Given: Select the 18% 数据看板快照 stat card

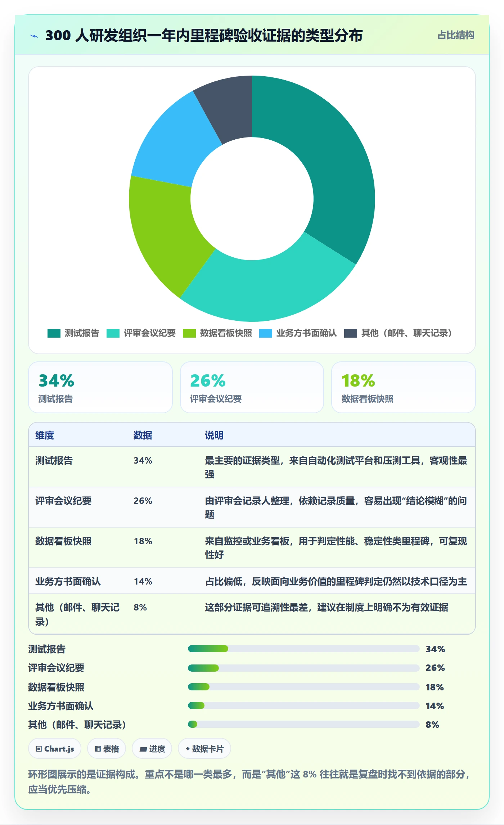Looking at the screenshot, I should tap(404, 387).
